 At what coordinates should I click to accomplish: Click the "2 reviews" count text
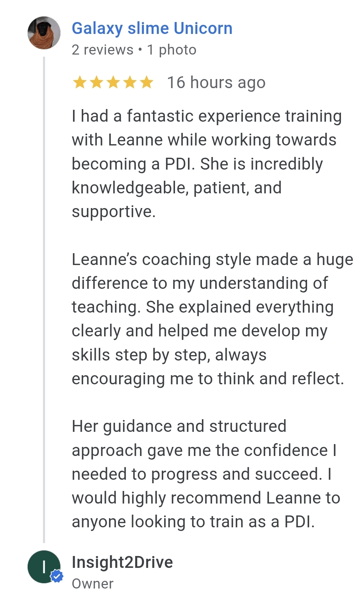coord(102,50)
